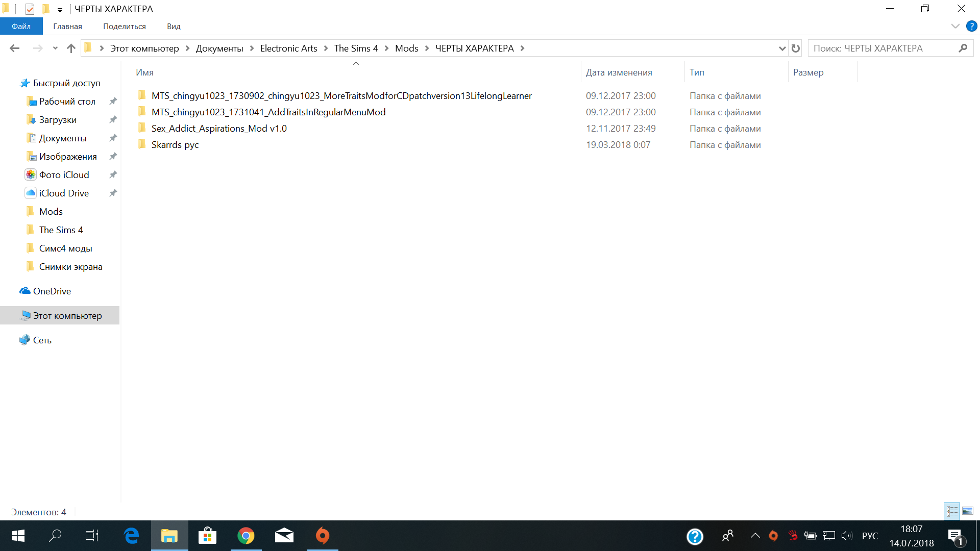Viewport: 980px width, 551px height.
Task: Click the network status tray icon
Action: [829, 536]
